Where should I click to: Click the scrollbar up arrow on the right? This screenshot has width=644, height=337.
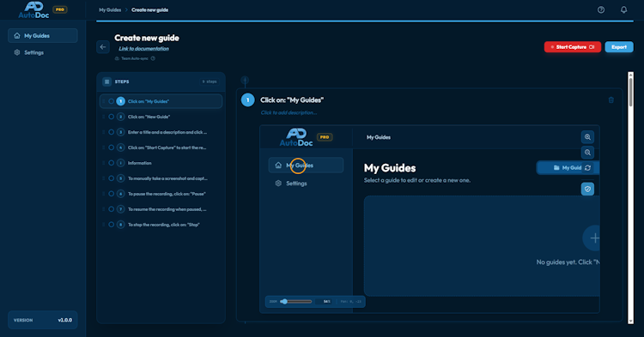coord(631,75)
